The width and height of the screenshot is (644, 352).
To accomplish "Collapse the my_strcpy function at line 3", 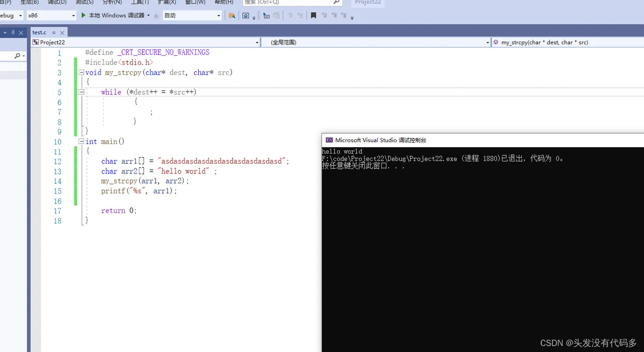I will (81, 72).
